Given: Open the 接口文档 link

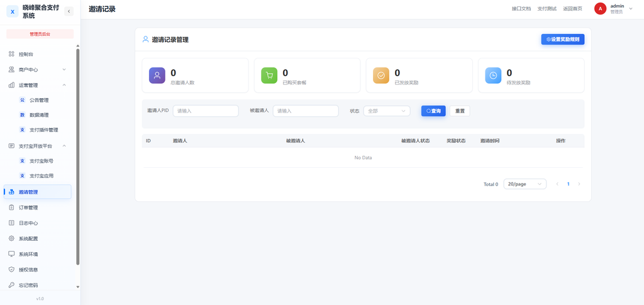Looking at the screenshot, I should (x=521, y=9).
